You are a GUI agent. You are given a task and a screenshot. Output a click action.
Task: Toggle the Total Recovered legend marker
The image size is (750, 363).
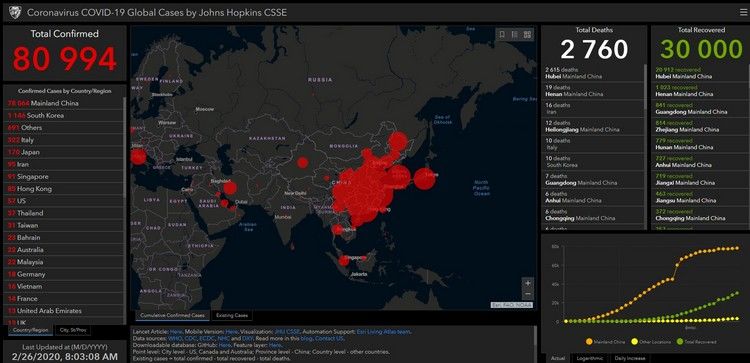[x=680, y=342]
